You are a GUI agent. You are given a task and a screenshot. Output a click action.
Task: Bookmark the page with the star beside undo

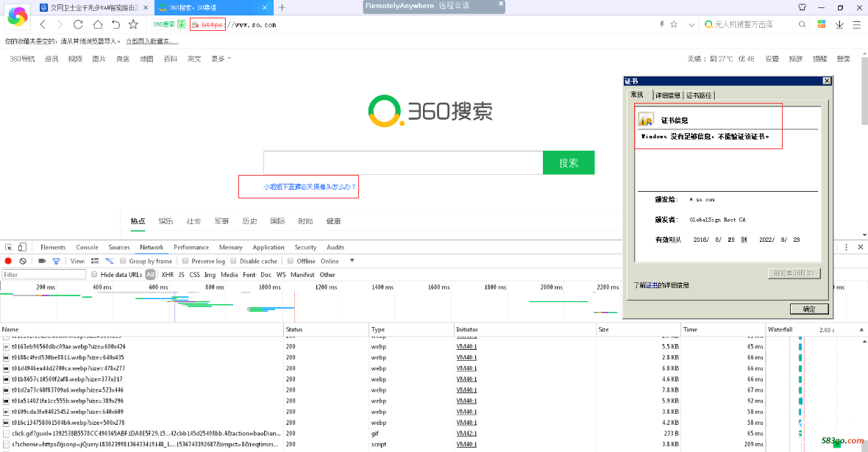tap(133, 24)
